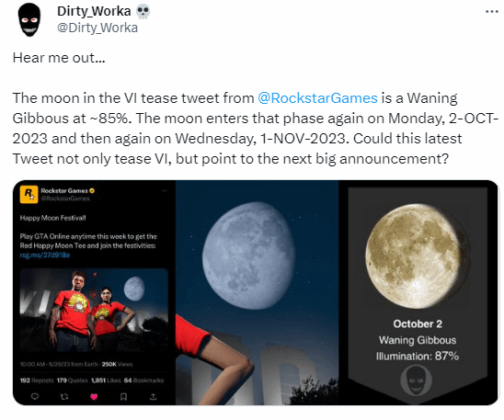Click the share upload icon in embedded tweet
504x420 pixels.
pyautogui.click(x=153, y=397)
